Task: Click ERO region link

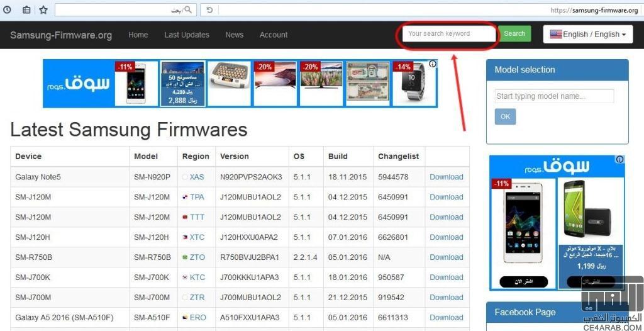Action: click(x=198, y=317)
